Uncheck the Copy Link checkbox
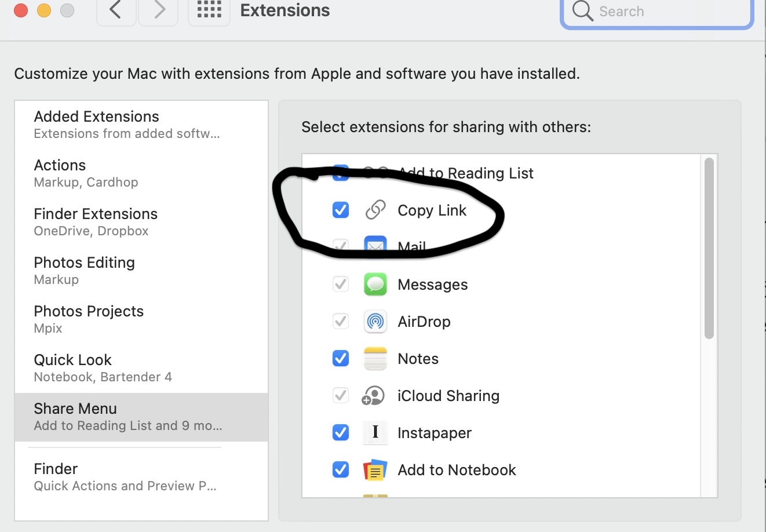This screenshot has height=532, width=766. click(341, 210)
